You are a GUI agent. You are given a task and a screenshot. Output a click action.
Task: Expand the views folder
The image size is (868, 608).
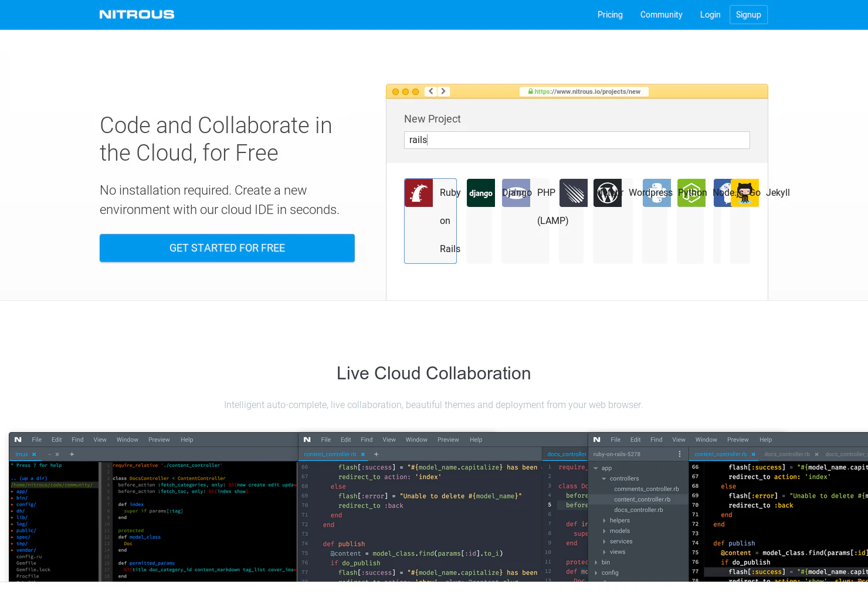604,552
